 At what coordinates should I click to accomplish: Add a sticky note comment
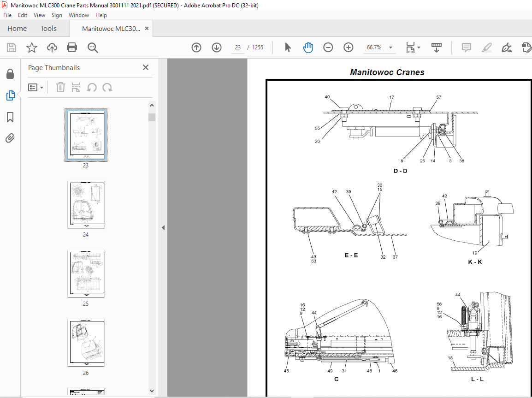point(467,48)
